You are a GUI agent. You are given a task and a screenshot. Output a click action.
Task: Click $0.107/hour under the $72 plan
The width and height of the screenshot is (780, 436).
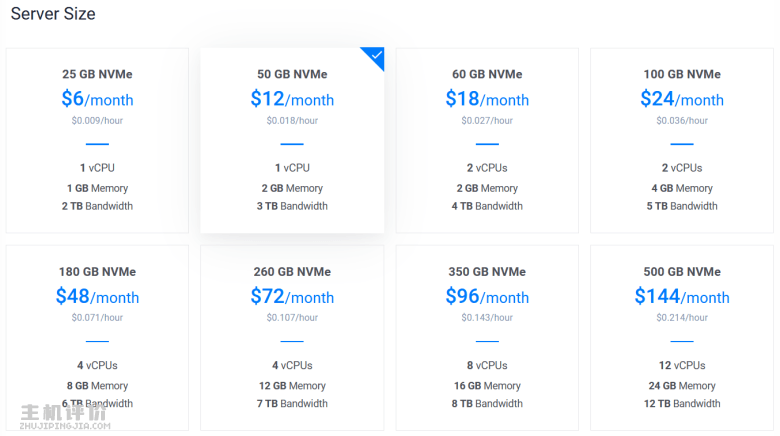click(x=292, y=318)
